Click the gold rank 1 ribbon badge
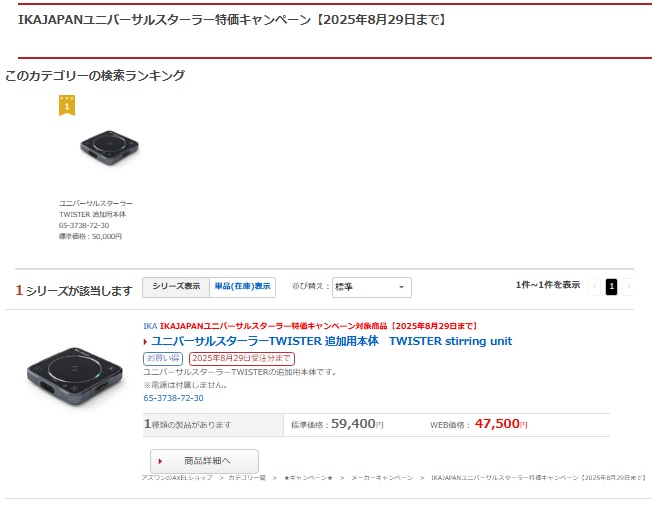 (67, 105)
